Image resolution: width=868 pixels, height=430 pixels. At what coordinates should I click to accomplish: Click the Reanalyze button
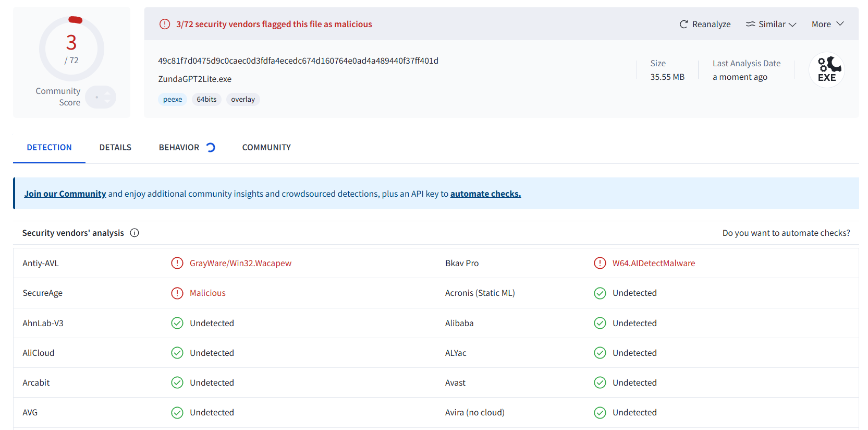pos(705,24)
